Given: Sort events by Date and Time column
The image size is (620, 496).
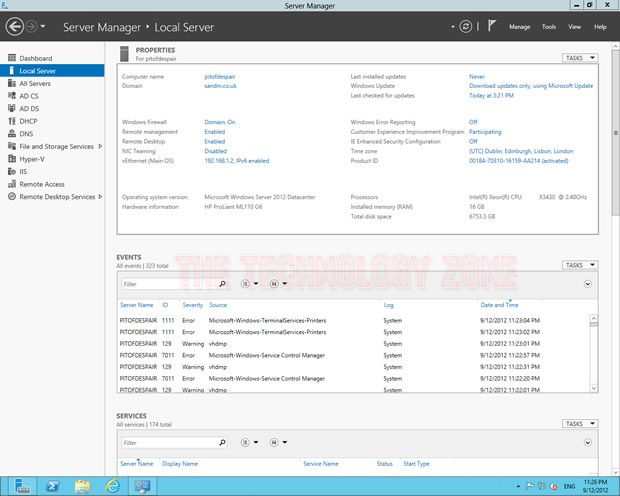Looking at the screenshot, I should coord(499,305).
